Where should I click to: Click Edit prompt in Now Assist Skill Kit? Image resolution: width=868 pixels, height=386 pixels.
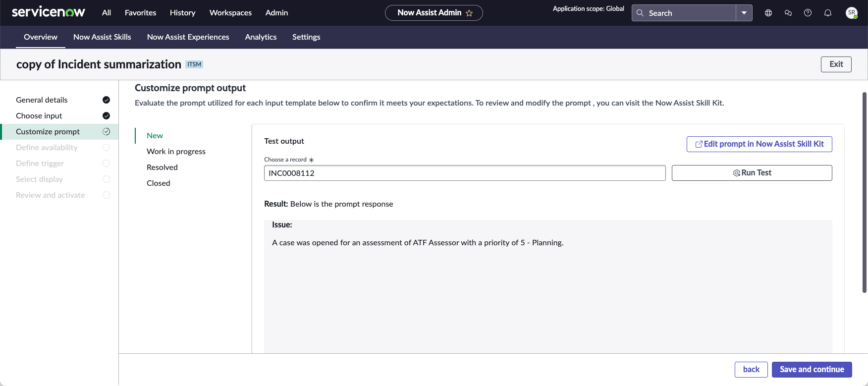759,144
